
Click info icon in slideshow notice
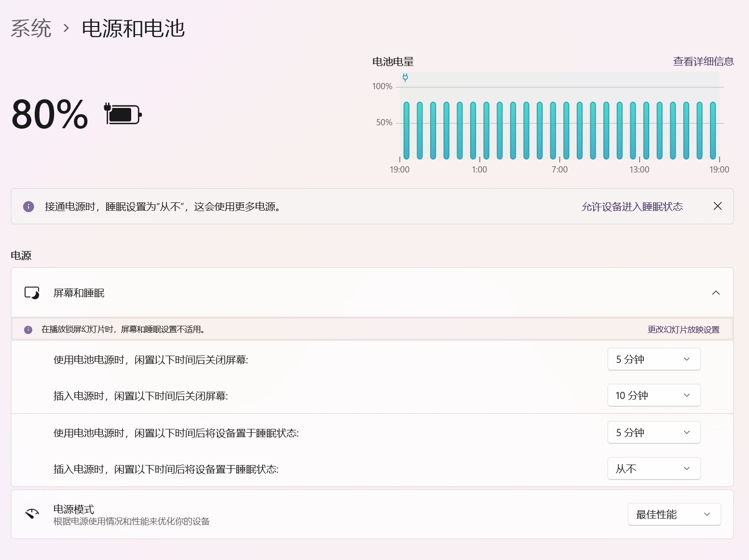click(28, 330)
